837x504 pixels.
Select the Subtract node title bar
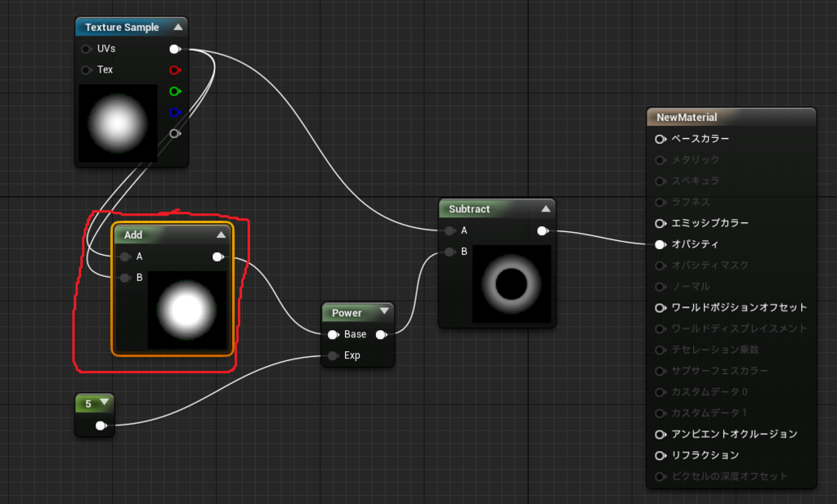[497, 209]
